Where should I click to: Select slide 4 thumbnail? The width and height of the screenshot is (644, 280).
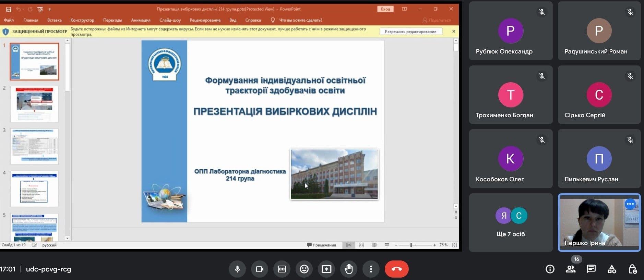[34, 189]
